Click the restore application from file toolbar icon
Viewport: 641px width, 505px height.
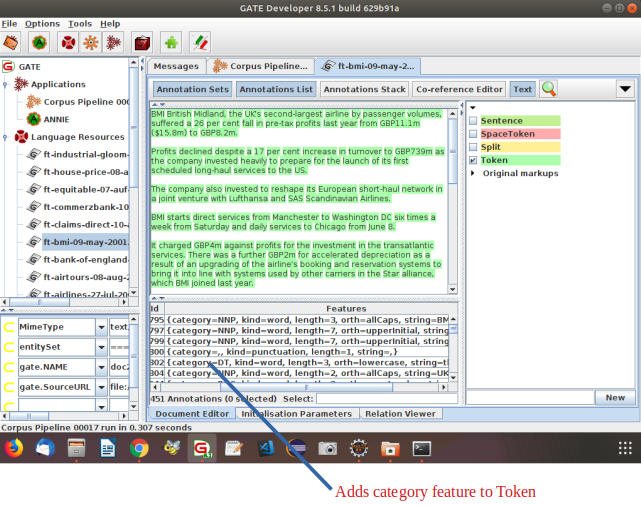(x=11, y=43)
